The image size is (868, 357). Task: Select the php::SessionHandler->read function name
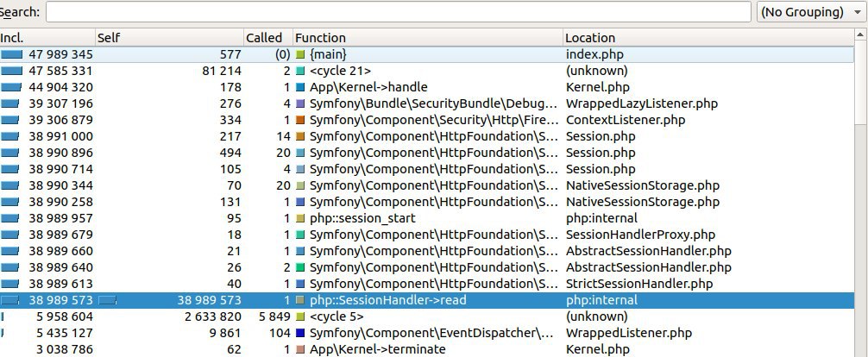388,301
